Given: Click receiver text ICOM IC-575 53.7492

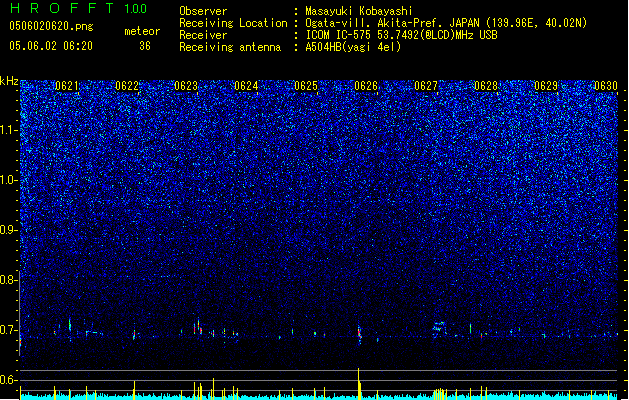Looking at the screenshot, I should [401, 35].
